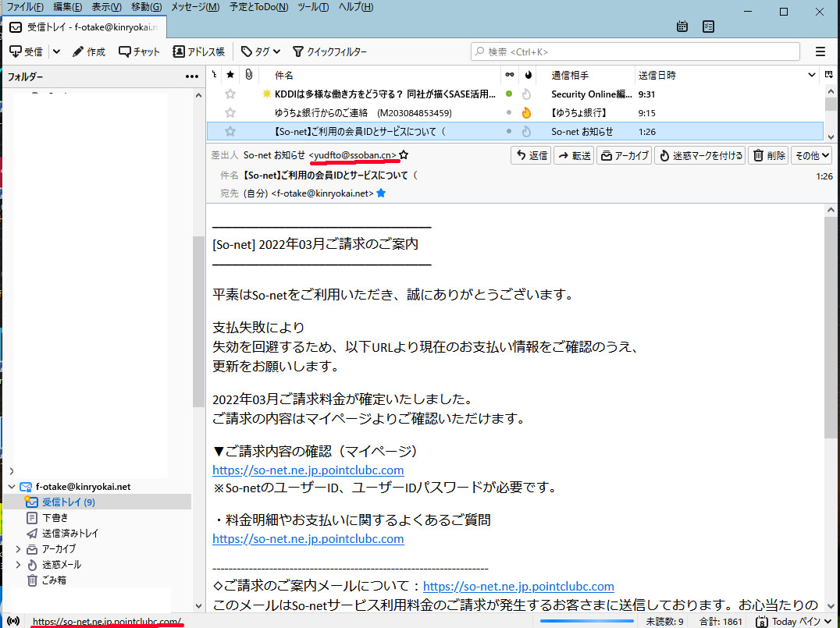This screenshot has width=840, height=628.
Task: Star the KDDI message
Action: (230, 94)
